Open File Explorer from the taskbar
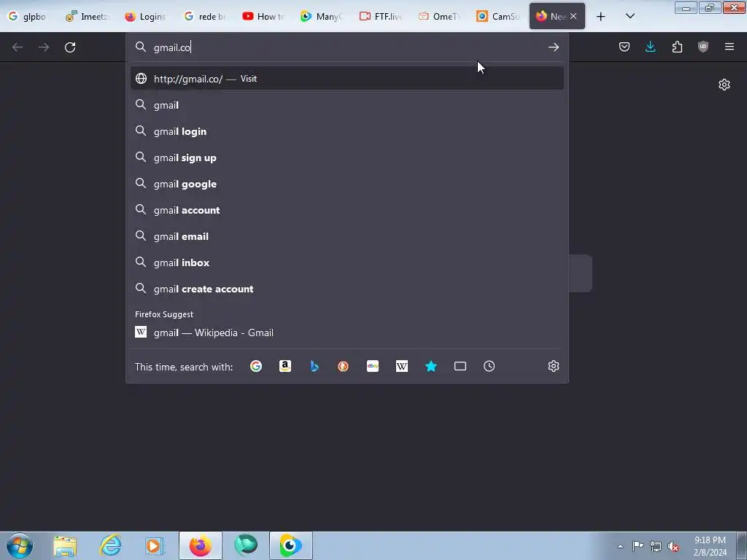Viewport: 747px width, 560px height. point(65,546)
